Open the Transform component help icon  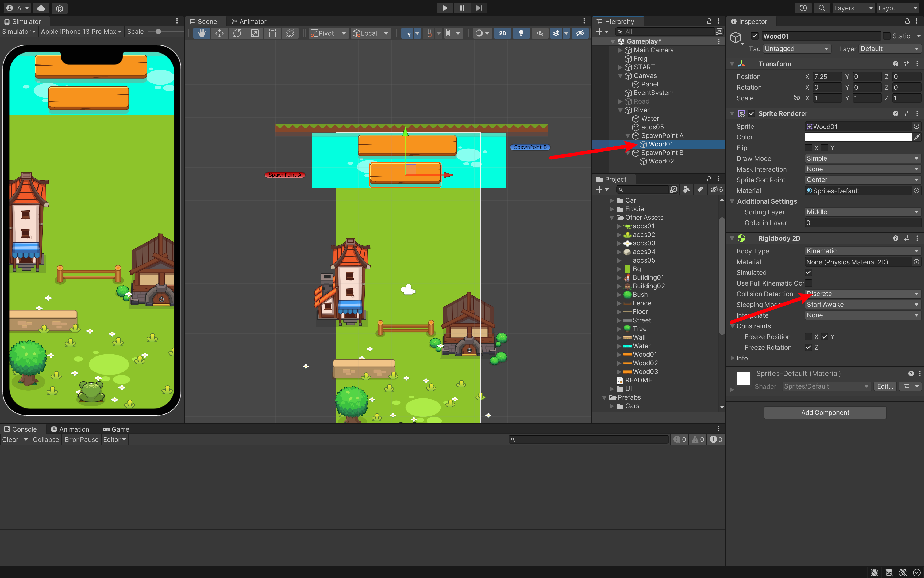pos(895,64)
